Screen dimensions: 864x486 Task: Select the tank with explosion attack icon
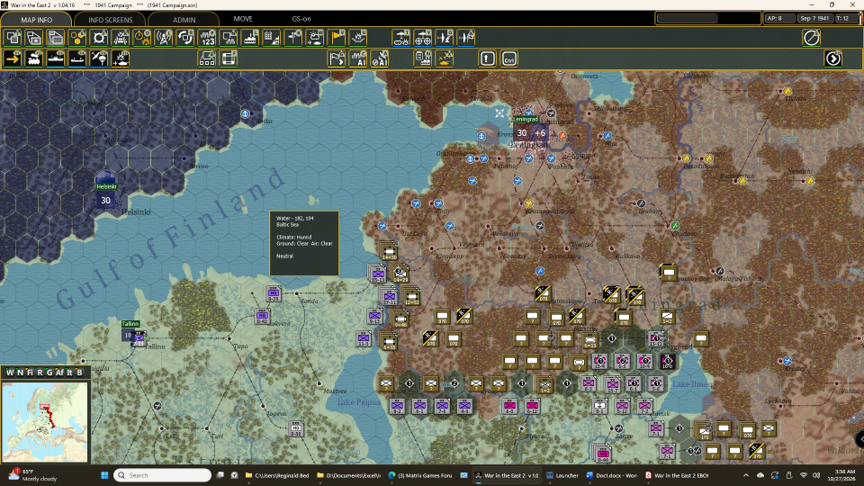(x=121, y=58)
